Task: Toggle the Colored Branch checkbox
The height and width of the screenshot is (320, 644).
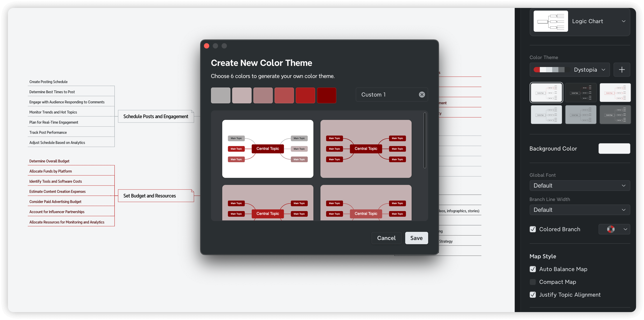Action: tap(533, 229)
